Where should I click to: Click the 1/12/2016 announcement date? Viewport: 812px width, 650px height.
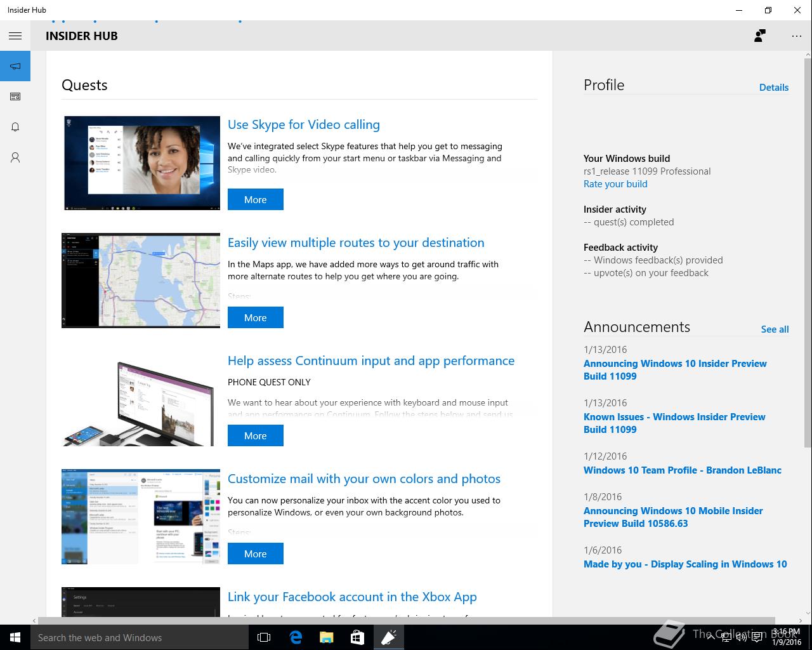click(605, 456)
